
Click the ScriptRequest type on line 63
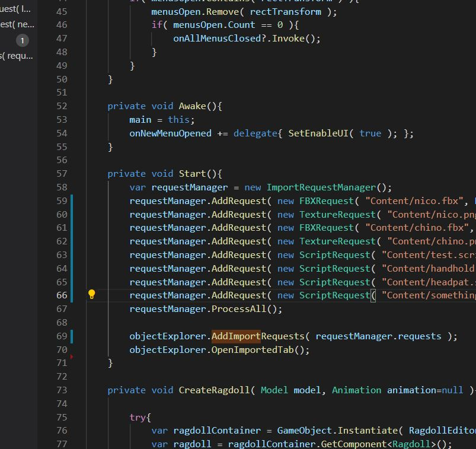[x=335, y=255]
